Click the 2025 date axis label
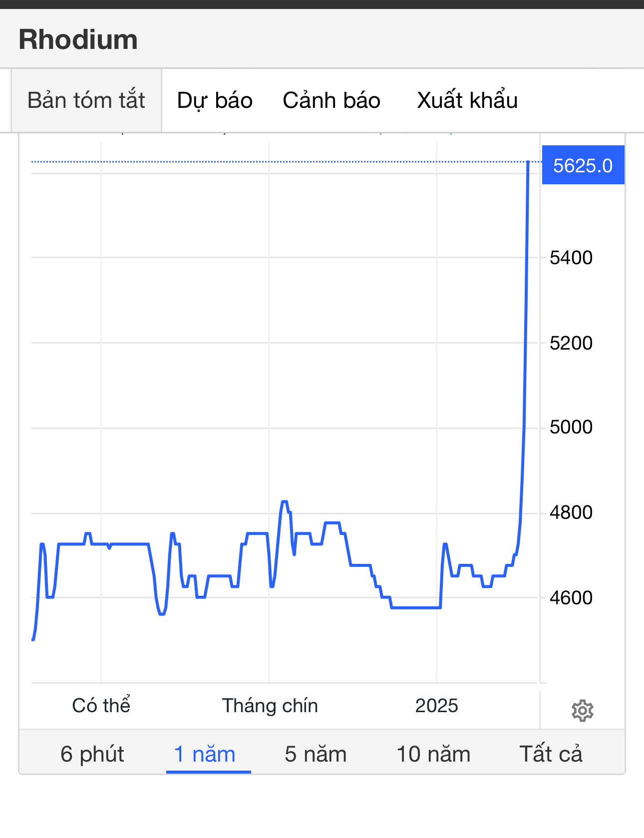644x838 pixels. (436, 706)
